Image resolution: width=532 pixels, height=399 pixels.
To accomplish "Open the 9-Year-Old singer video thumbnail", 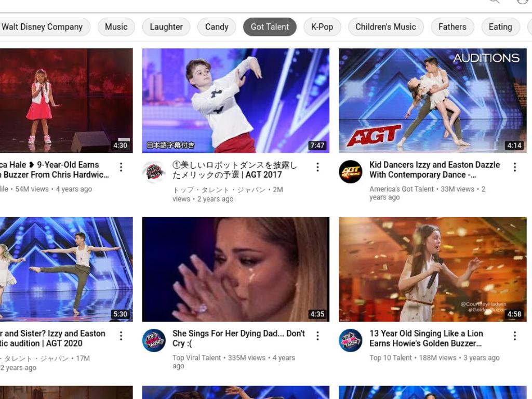I will tap(66, 101).
